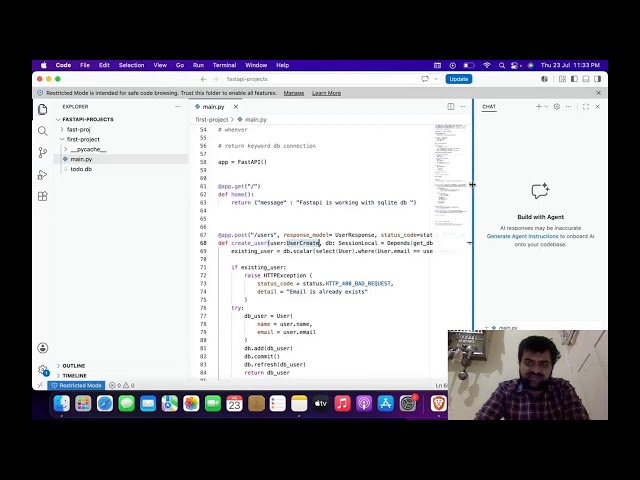640x480 pixels.
Task: Click the Apple menu icon
Action: [44, 65]
